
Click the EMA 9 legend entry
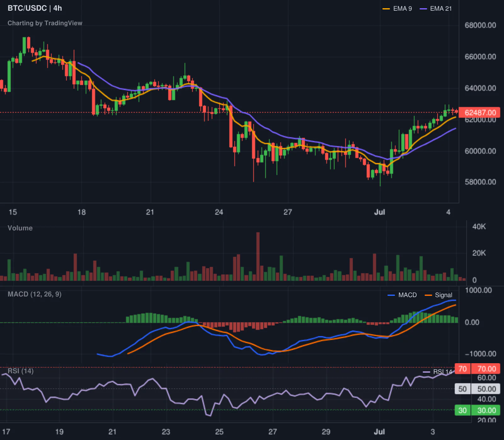pos(397,8)
